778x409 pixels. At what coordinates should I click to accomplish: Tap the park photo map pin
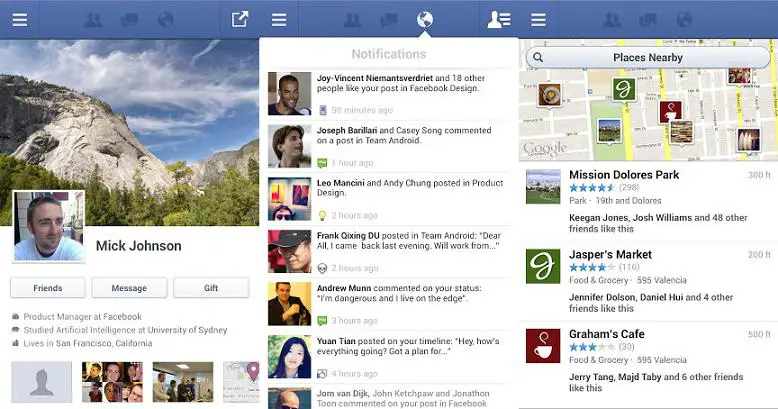(x=609, y=132)
